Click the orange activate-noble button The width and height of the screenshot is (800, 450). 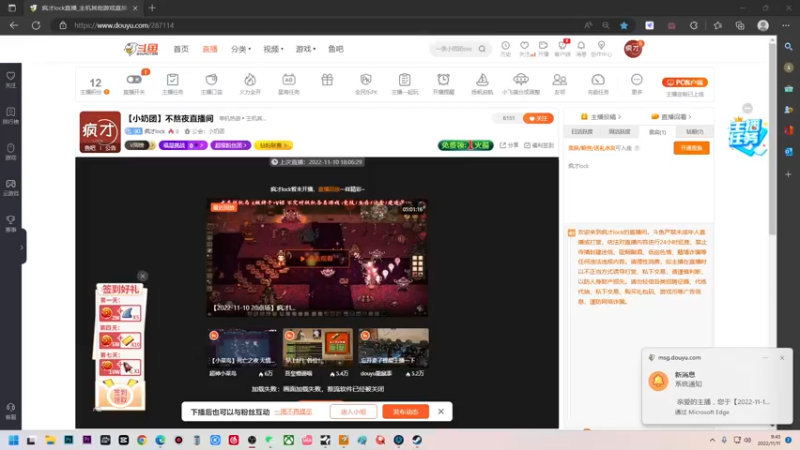pyautogui.click(x=691, y=148)
